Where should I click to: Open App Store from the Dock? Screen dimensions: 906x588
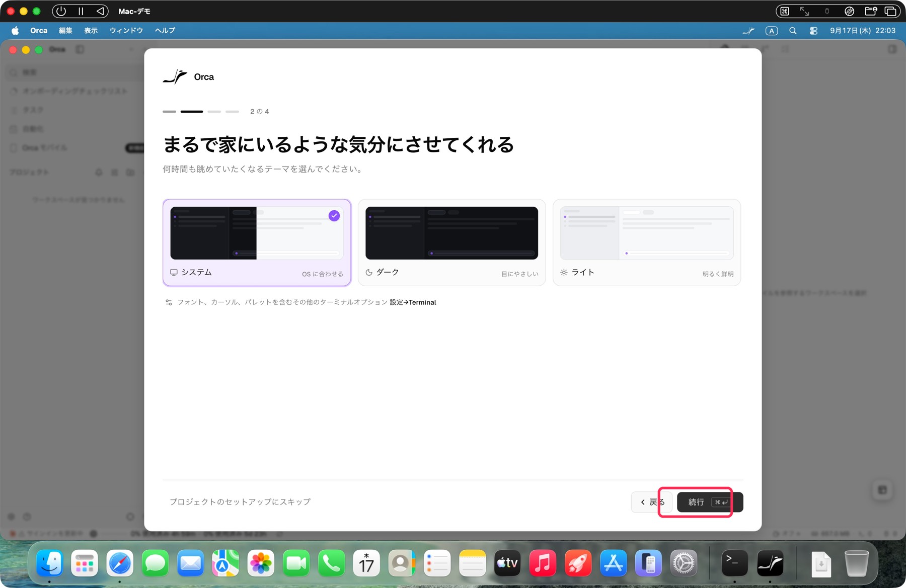pos(613,563)
